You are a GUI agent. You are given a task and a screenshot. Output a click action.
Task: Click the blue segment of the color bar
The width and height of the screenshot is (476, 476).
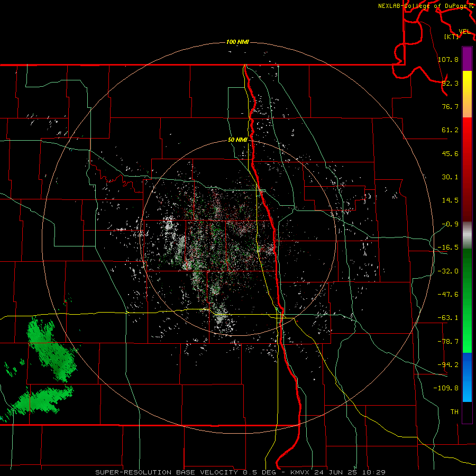click(x=467, y=377)
